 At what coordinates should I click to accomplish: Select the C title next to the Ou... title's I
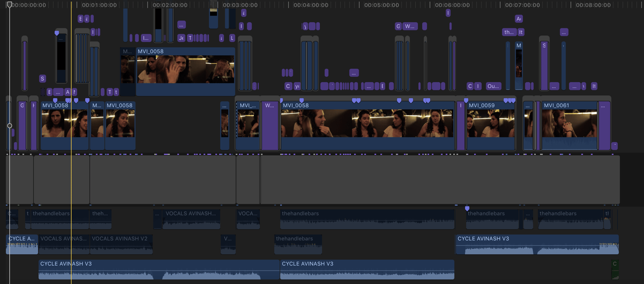pyautogui.click(x=470, y=86)
